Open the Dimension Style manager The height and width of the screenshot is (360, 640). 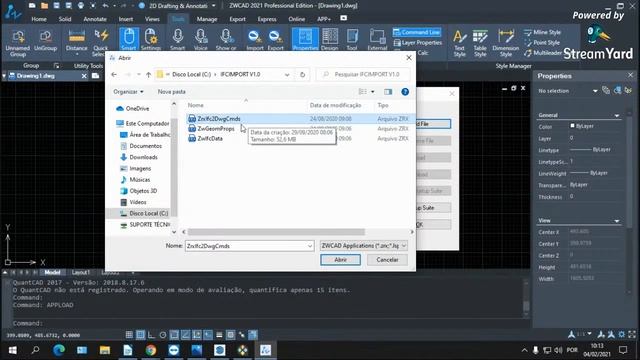(x=506, y=43)
